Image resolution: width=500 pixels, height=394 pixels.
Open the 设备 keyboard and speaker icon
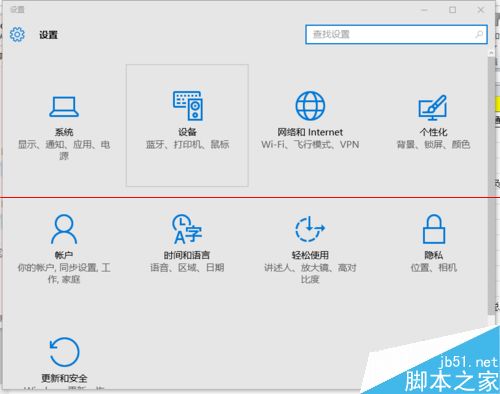point(188,106)
